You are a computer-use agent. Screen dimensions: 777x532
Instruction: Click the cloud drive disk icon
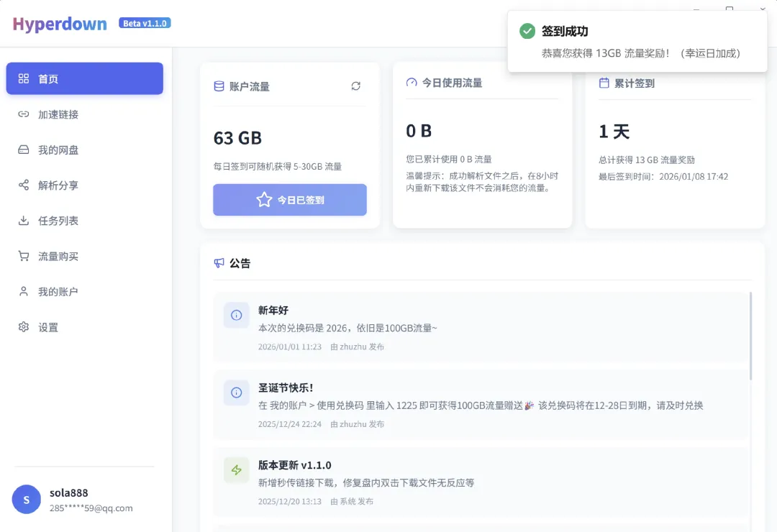point(23,150)
